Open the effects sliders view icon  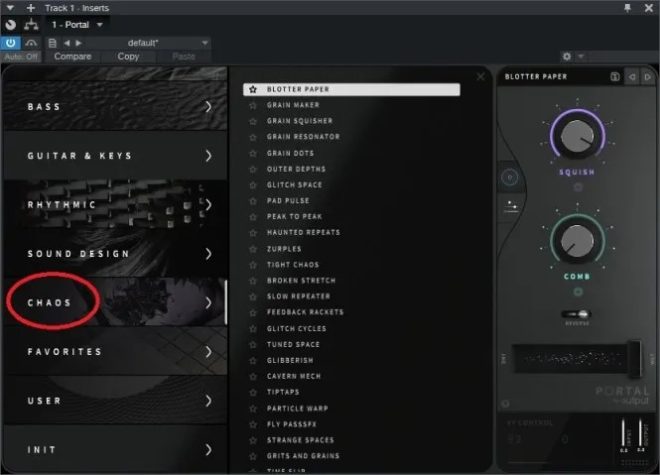coord(511,207)
